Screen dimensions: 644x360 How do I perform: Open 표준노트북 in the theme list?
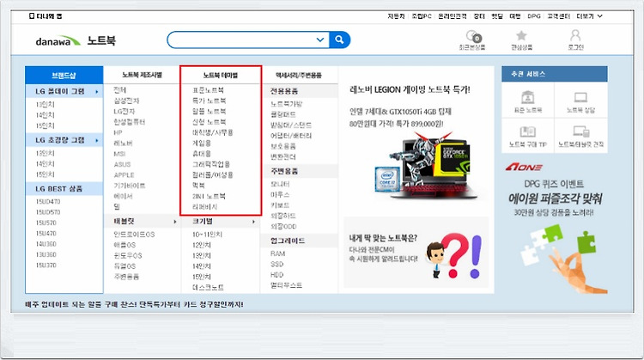coord(209,90)
